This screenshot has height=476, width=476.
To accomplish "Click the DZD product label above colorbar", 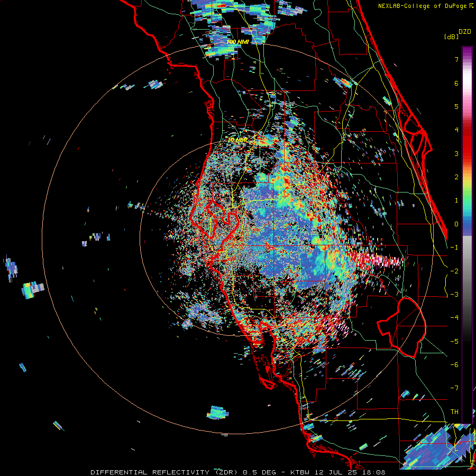I will pyautogui.click(x=465, y=32).
